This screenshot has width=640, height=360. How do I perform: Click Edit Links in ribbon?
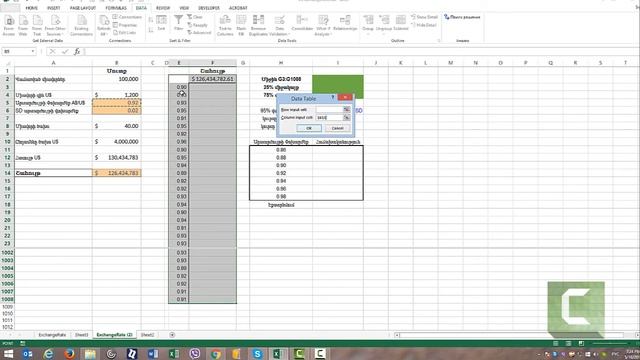[124, 33]
